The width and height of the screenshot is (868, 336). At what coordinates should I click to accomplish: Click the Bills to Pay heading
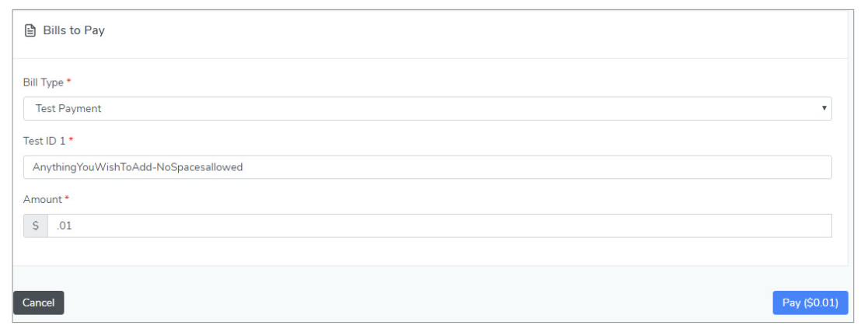(74, 31)
